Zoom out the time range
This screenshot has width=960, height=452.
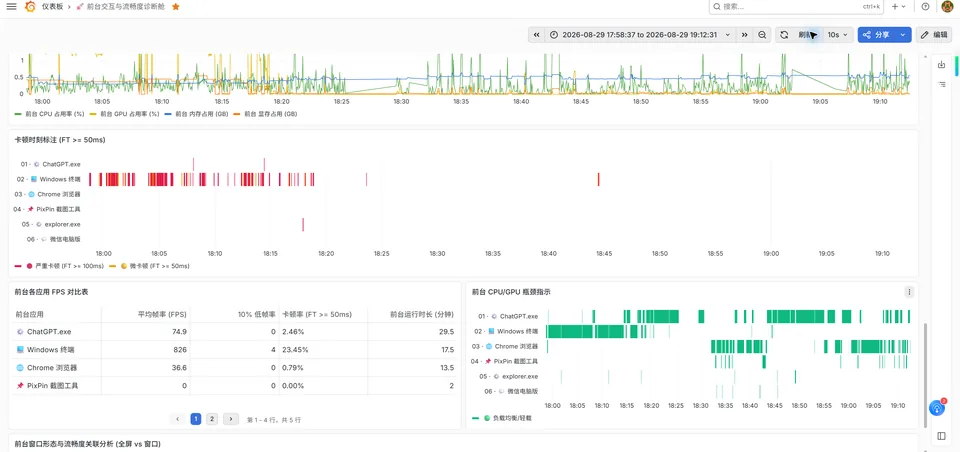(x=762, y=35)
